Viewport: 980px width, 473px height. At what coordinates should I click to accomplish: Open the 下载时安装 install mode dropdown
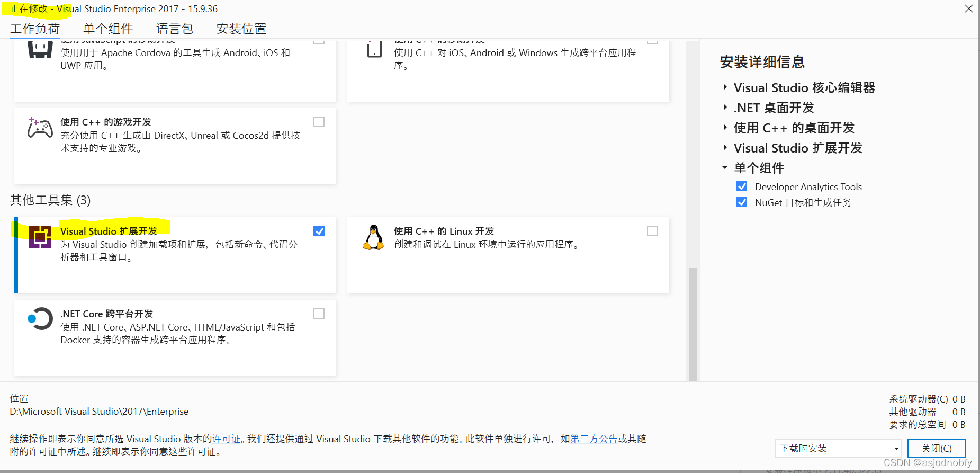[838, 448]
